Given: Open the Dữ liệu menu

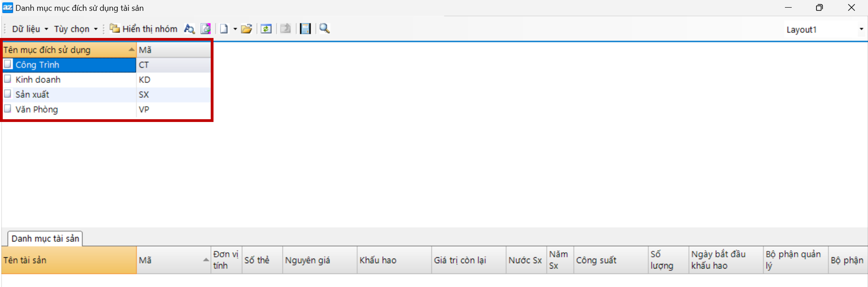Looking at the screenshot, I should pyautogui.click(x=30, y=29).
